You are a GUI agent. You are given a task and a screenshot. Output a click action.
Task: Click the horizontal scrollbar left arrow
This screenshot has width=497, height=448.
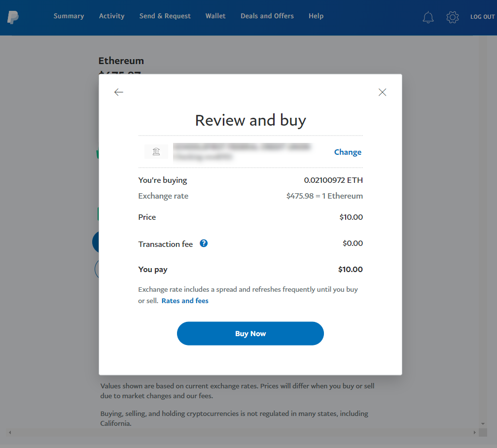(10, 433)
